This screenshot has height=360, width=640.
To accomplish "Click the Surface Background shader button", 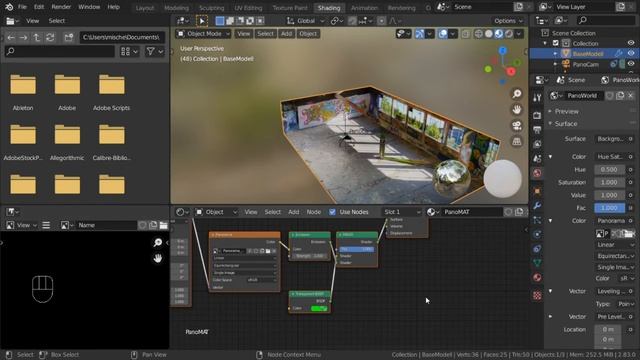I will (611, 139).
